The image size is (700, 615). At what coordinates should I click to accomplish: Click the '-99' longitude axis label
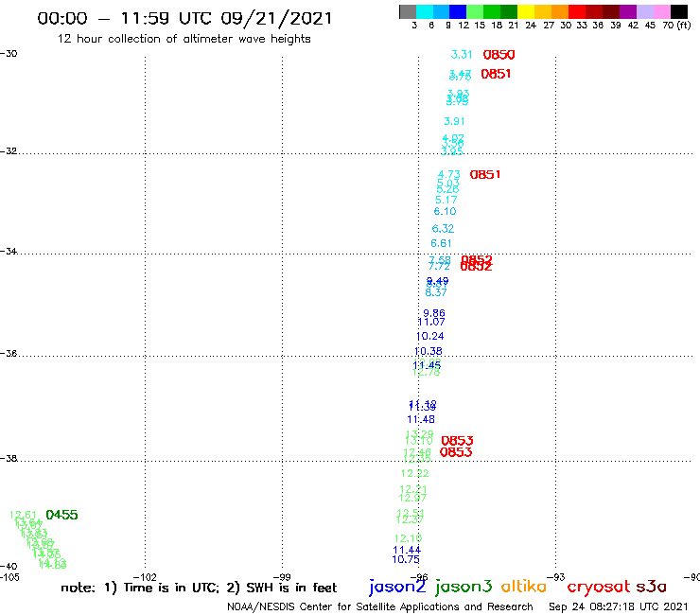[x=282, y=577]
